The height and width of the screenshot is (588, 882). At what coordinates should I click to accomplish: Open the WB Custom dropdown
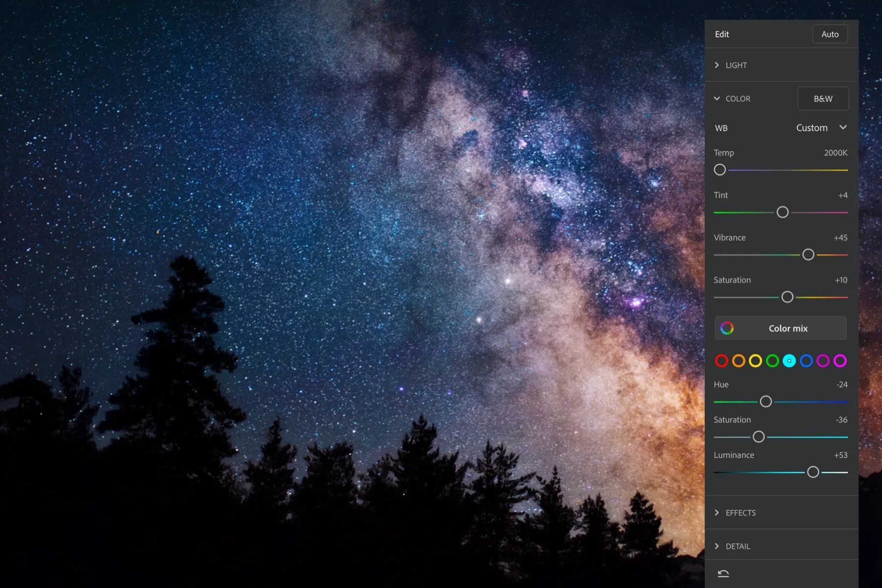821,128
